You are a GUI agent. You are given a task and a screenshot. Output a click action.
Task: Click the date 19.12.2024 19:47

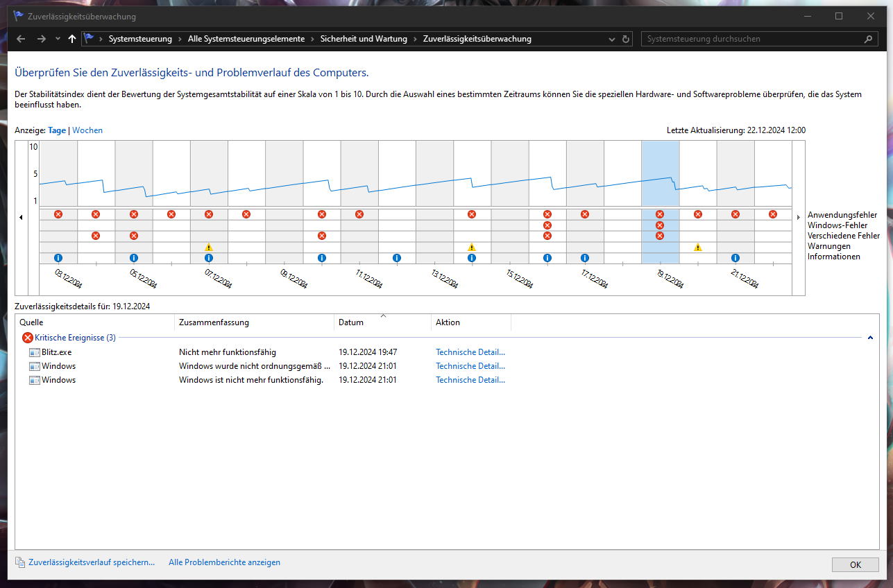click(368, 352)
